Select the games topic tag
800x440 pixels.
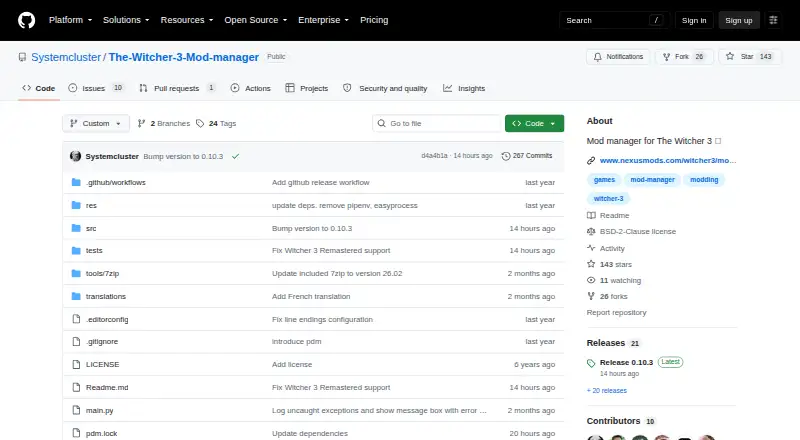coord(604,180)
